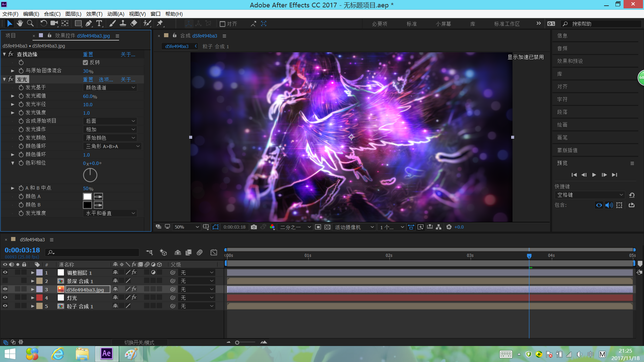The width and height of the screenshot is (644, 362).
Task: Hide the 调整图层 1 layer
Action: [x=5, y=273]
